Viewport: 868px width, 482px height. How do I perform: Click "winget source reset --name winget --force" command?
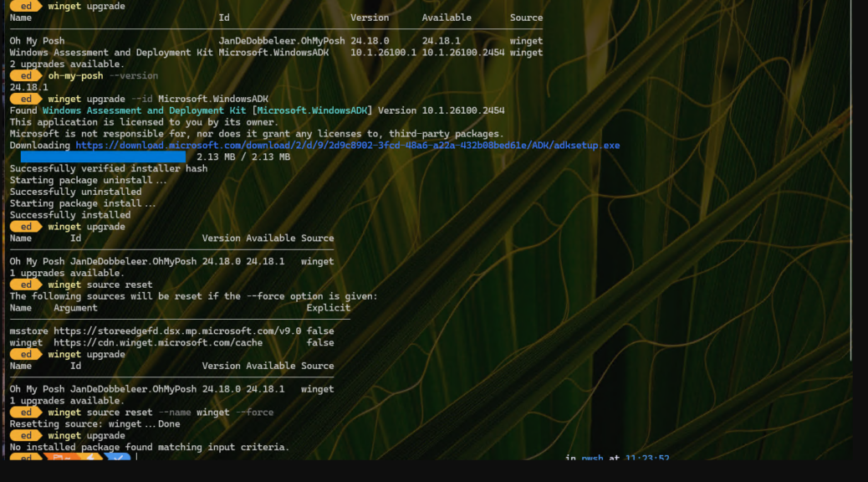point(161,413)
